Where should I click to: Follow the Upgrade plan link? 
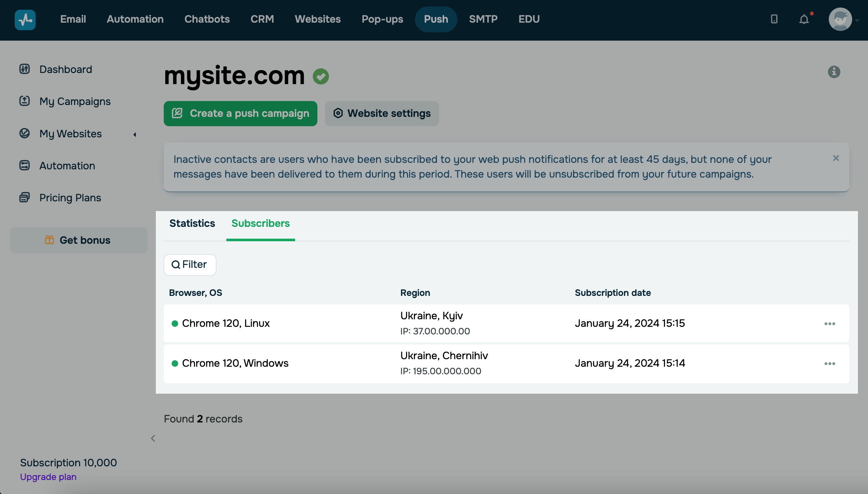tap(48, 477)
